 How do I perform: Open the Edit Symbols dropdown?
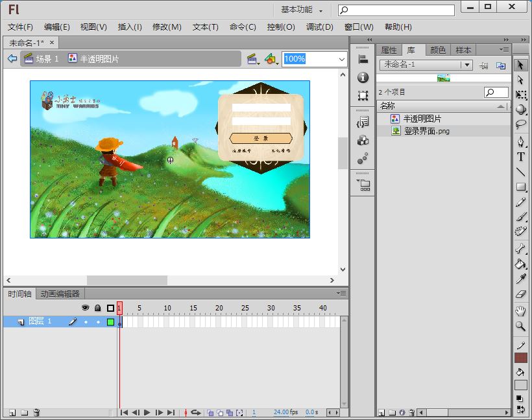click(x=271, y=60)
